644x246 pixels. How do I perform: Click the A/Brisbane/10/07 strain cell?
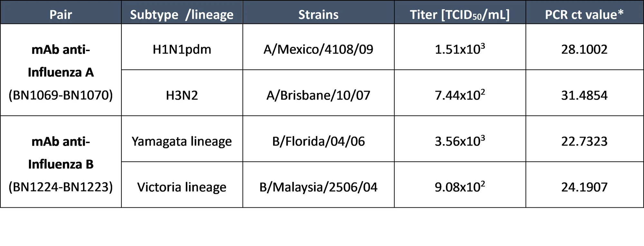tap(318, 93)
